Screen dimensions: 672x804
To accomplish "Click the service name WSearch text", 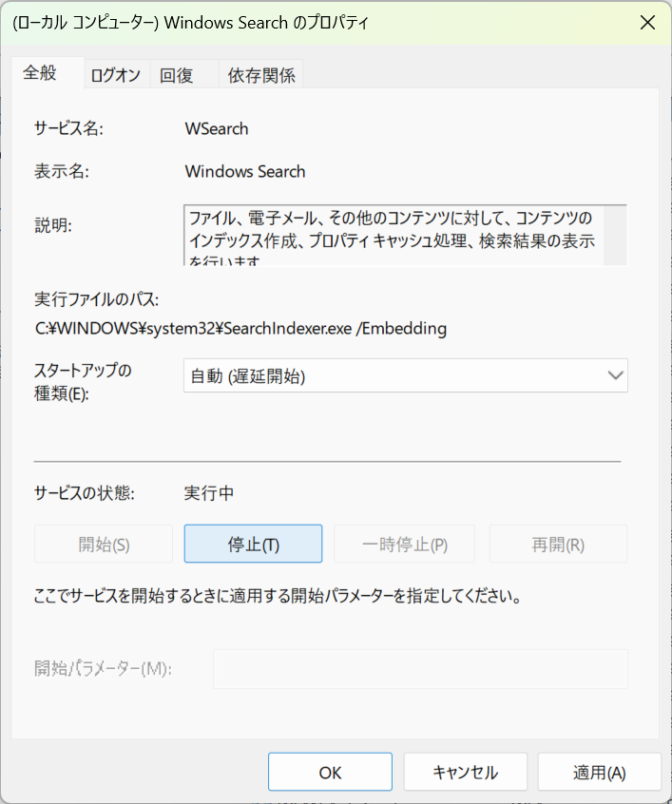I will (x=217, y=128).
